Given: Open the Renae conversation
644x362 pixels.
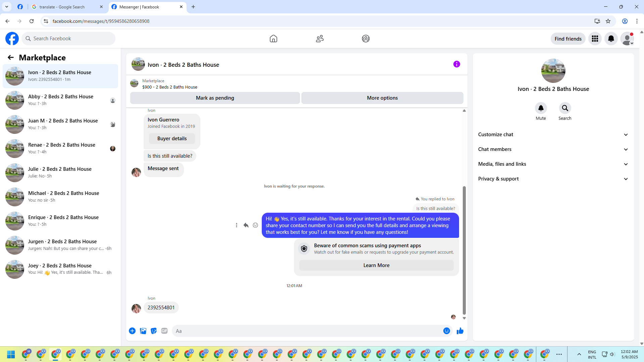Looking at the screenshot, I should pyautogui.click(x=60, y=148).
